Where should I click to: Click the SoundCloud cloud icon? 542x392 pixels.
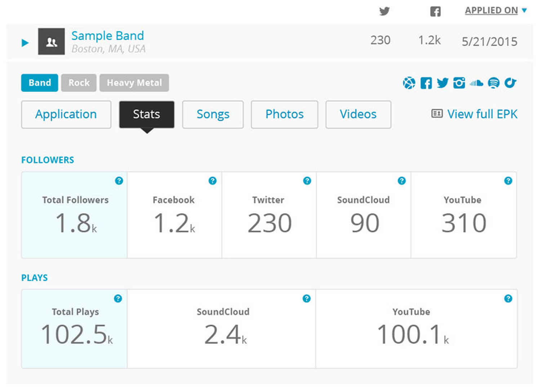point(476,83)
